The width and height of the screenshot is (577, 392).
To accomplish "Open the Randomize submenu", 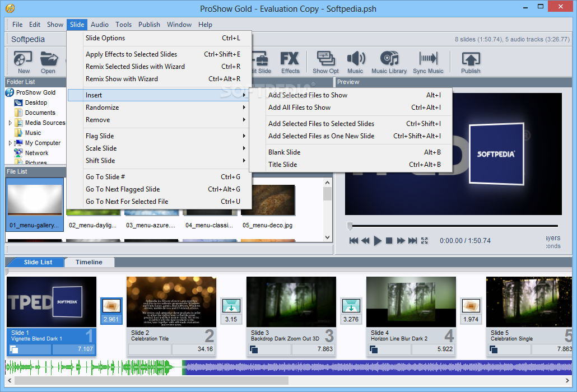I will click(x=159, y=108).
